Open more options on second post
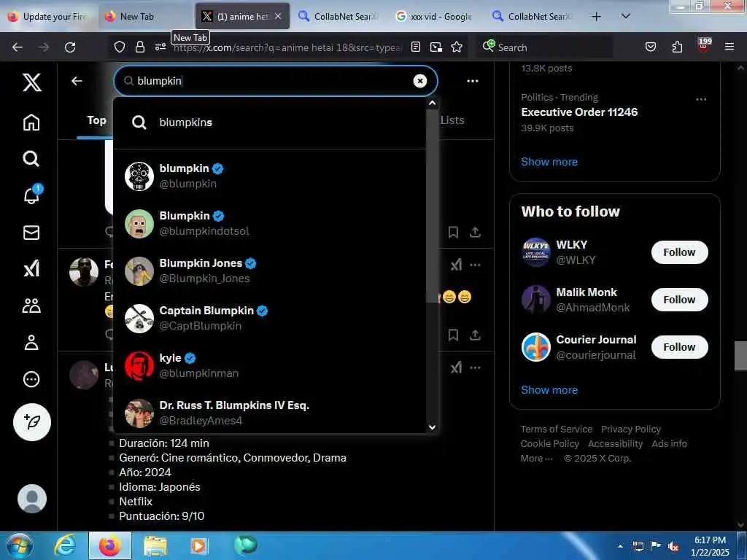 [x=475, y=265]
